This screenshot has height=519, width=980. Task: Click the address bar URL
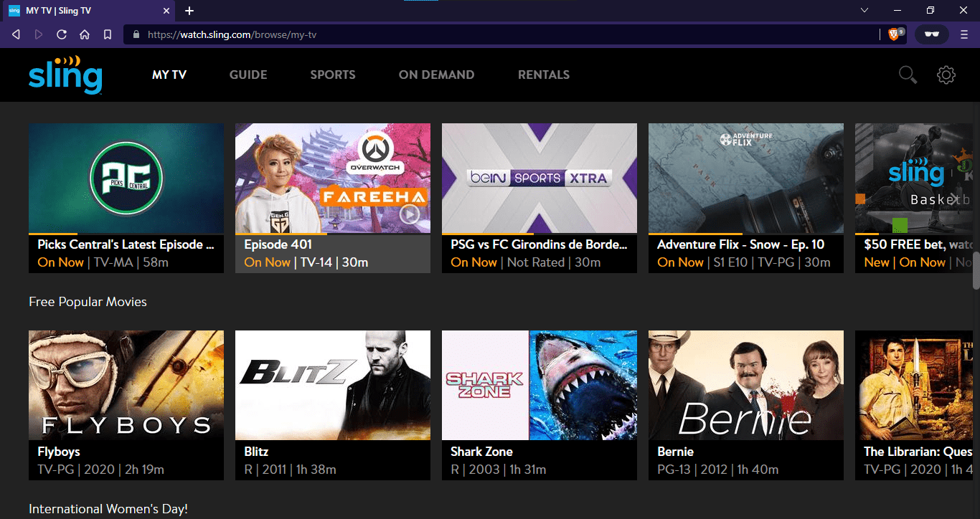tap(232, 34)
